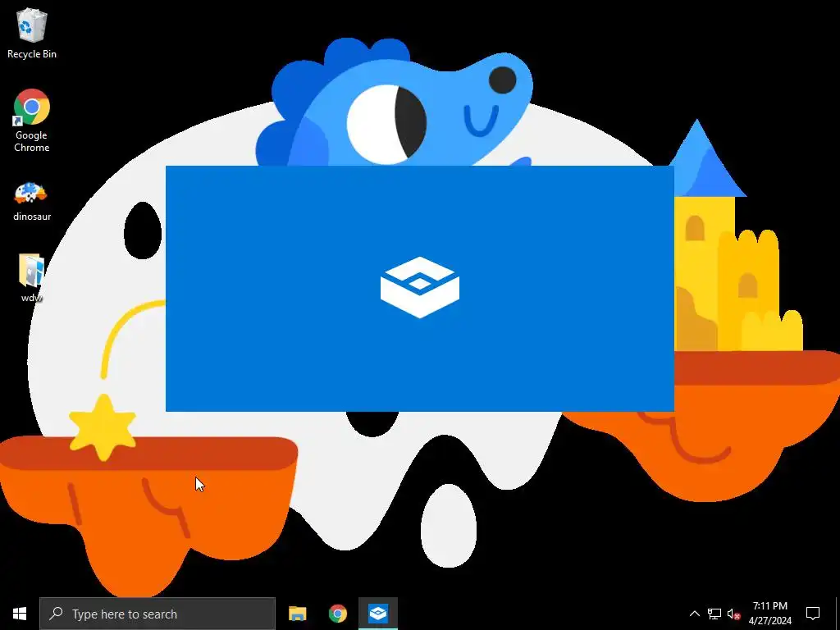Click the Windows Sandbox taskbar button
Screen dimensions: 840x630
tap(378, 614)
